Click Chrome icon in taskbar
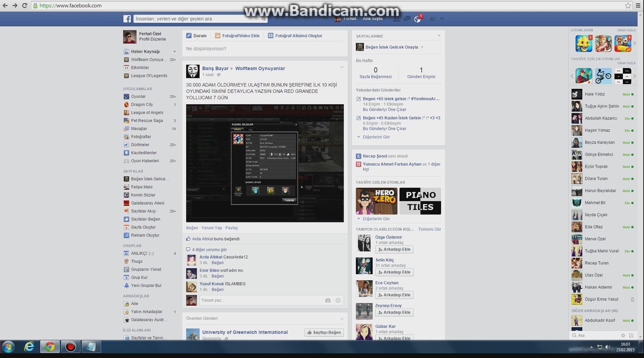Image resolution: width=644 pixels, height=358 pixels. click(x=50, y=347)
